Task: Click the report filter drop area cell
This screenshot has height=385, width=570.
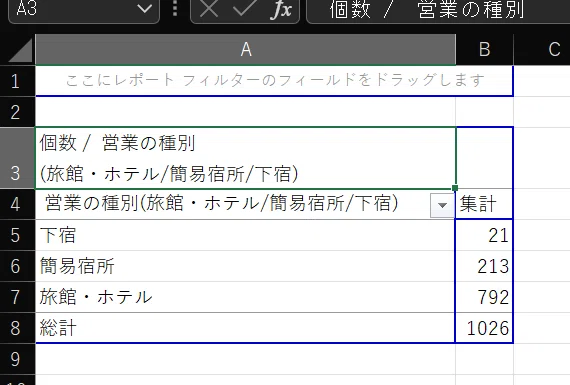Action: 274,81
